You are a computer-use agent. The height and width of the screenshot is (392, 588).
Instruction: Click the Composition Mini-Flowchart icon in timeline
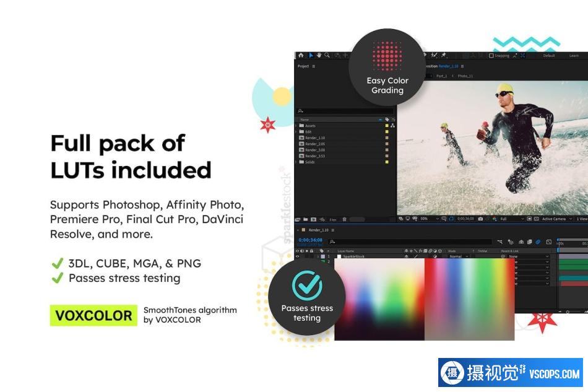500,242
